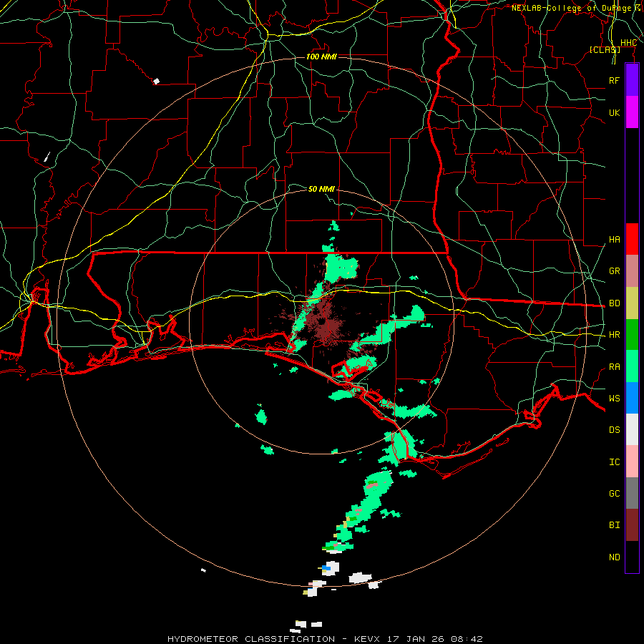Pick the RA legend label
This screenshot has height=644, width=644.
(614, 367)
